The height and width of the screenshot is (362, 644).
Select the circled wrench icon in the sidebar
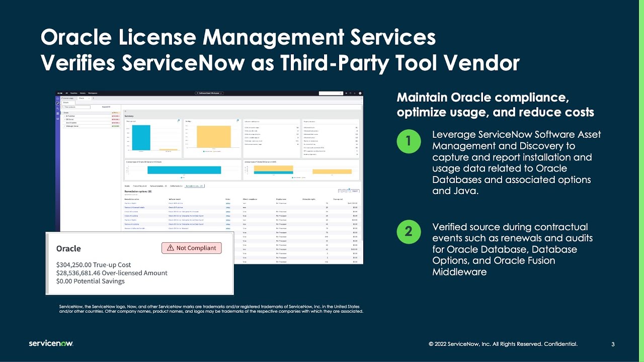(58, 103)
